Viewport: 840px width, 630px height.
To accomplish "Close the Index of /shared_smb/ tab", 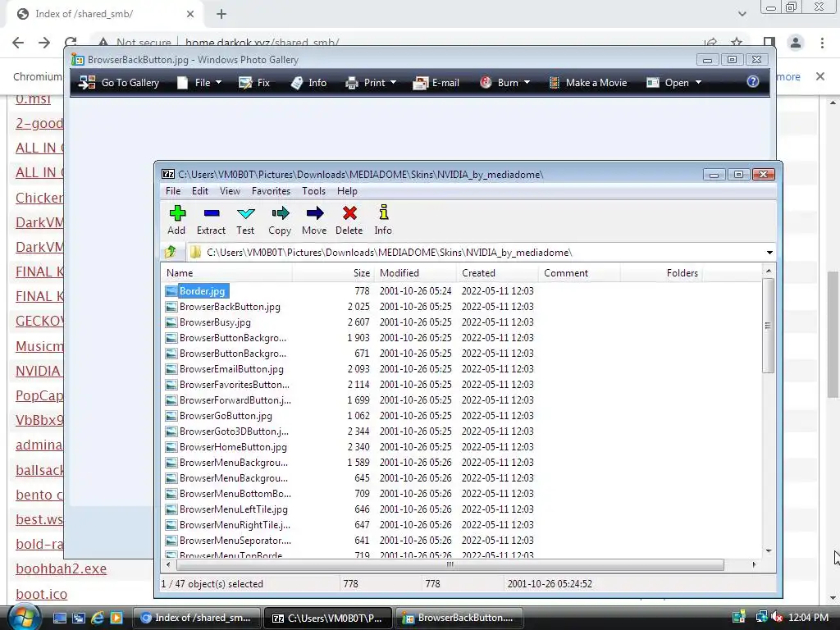I will pyautogui.click(x=190, y=14).
